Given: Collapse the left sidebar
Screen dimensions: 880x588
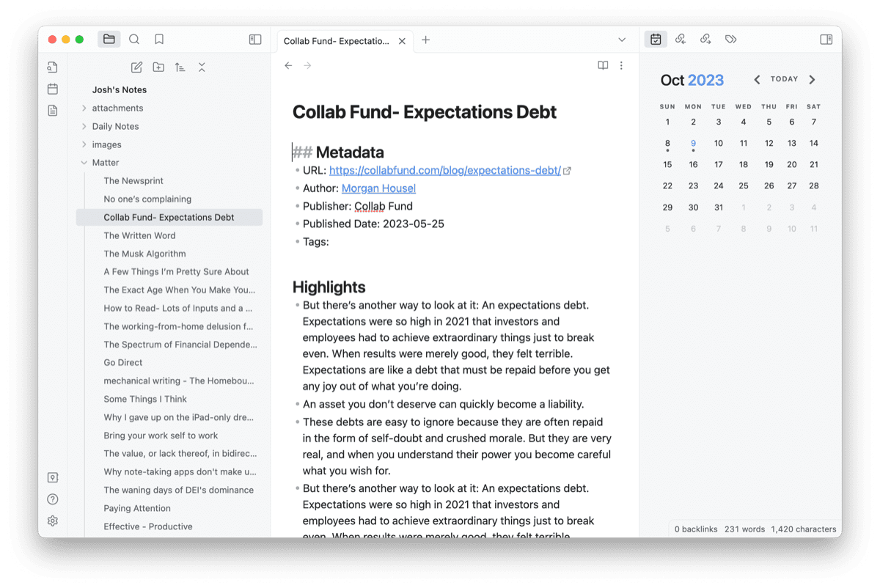Looking at the screenshot, I should click(x=255, y=40).
